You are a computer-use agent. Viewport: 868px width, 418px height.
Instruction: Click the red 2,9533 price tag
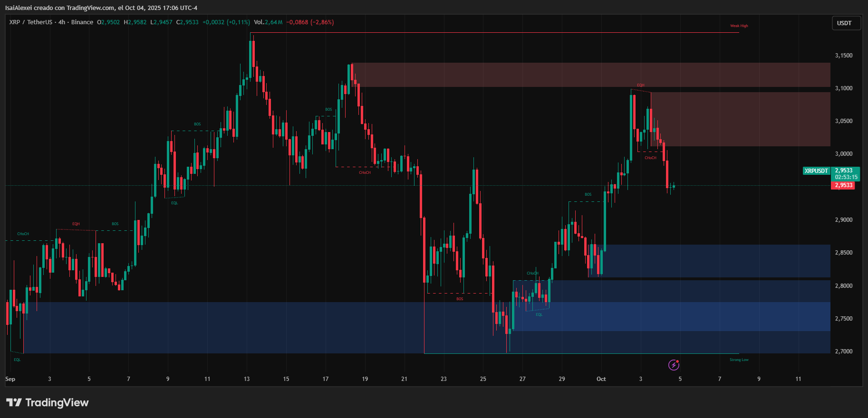[843, 185]
